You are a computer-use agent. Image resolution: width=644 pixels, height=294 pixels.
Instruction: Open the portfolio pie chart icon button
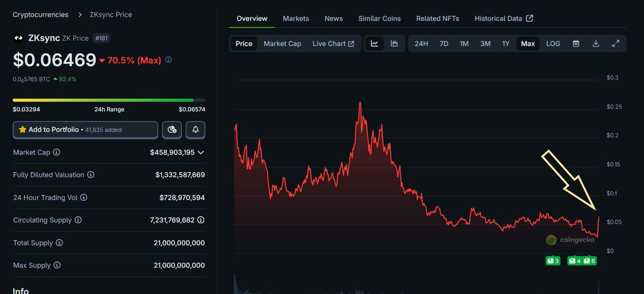[172, 130]
